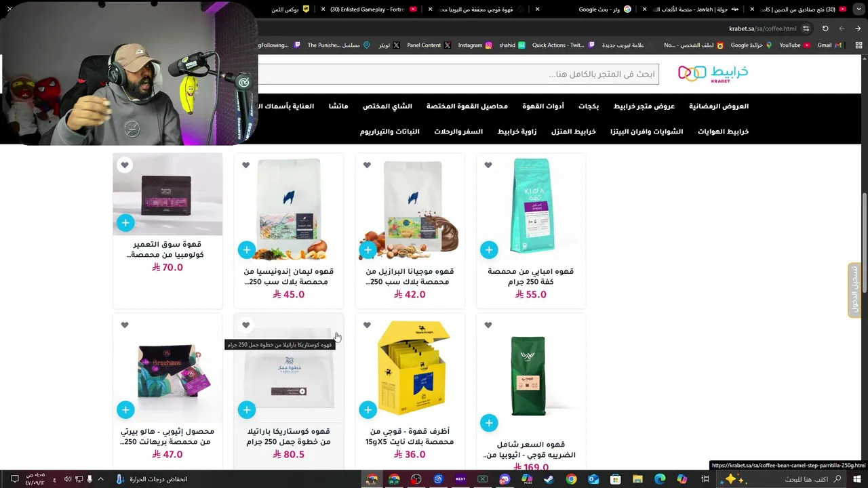868x488 pixels.
Task: Reload the page with browser refresh icon
Action: (x=825, y=28)
